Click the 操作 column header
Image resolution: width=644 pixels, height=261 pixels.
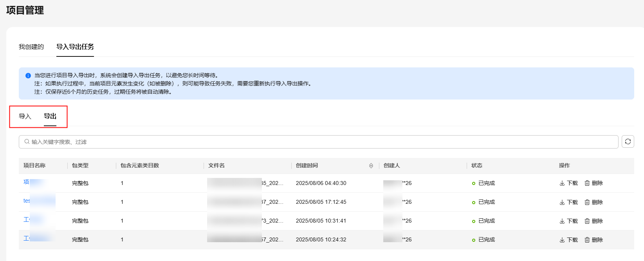565,165
